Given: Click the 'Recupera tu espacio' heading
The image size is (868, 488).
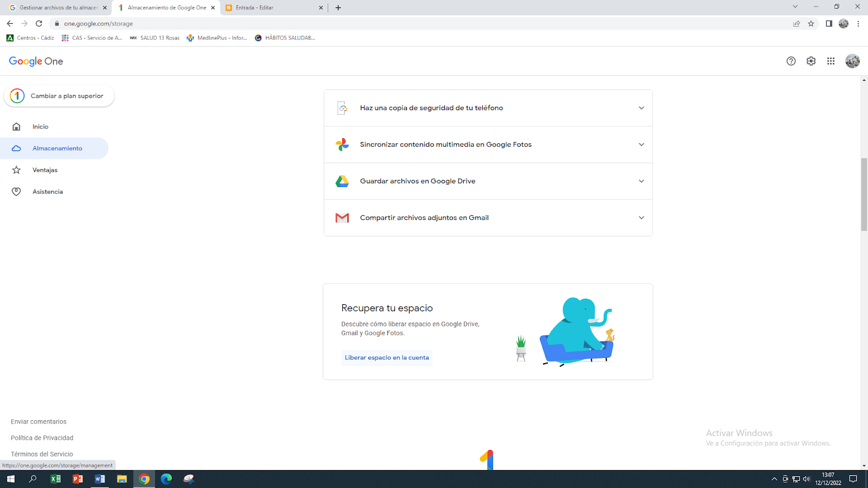Looking at the screenshot, I should pyautogui.click(x=387, y=308).
